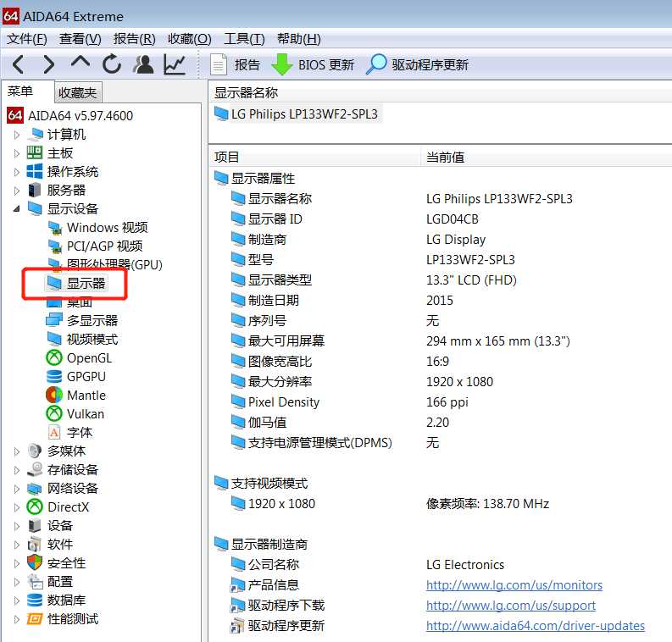The height and width of the screenshot is (642, 672).
Task: Click the 项目 column header
Action: click(315, 158)
